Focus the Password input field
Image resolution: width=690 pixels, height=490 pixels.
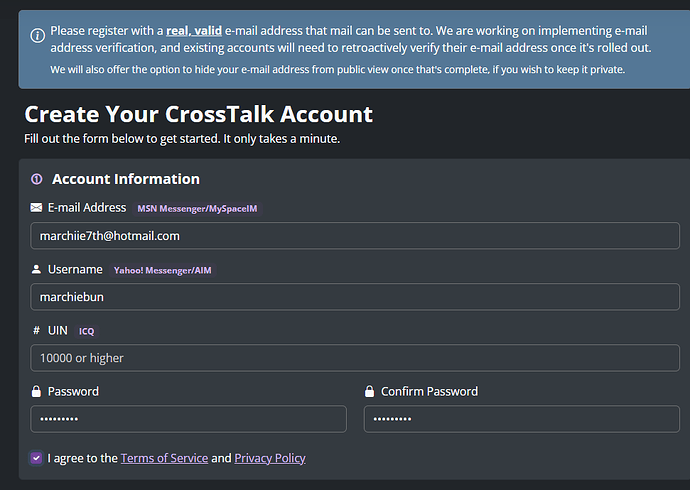click(188, 419)
